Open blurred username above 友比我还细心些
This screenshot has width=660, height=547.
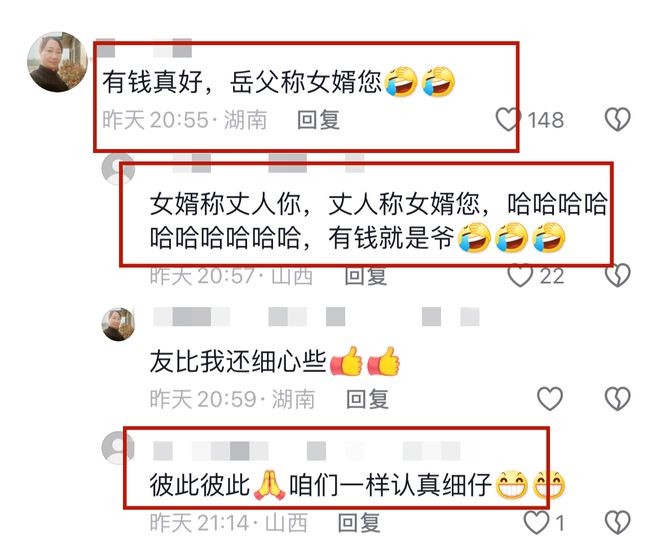[x=316, y=317]
